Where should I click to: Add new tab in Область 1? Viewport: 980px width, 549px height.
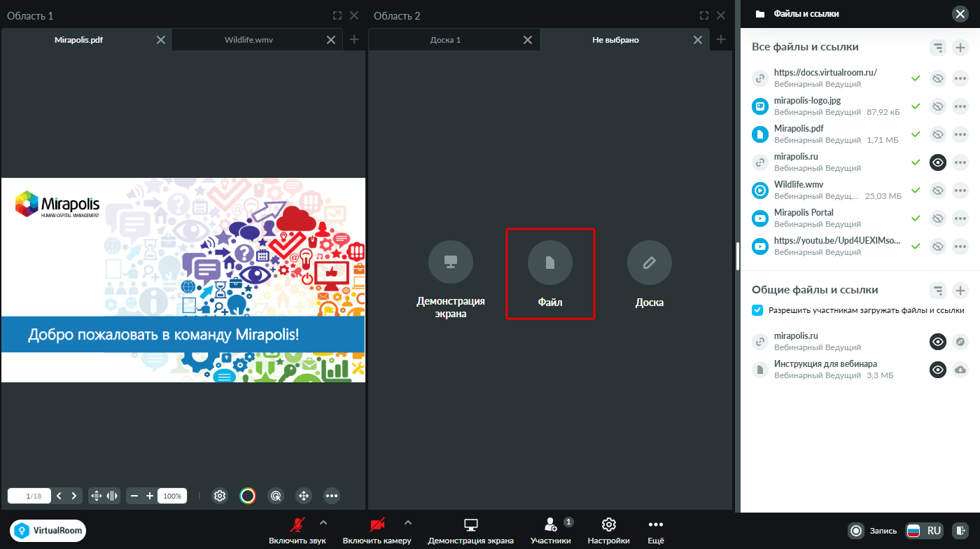[x=354, y=39]
